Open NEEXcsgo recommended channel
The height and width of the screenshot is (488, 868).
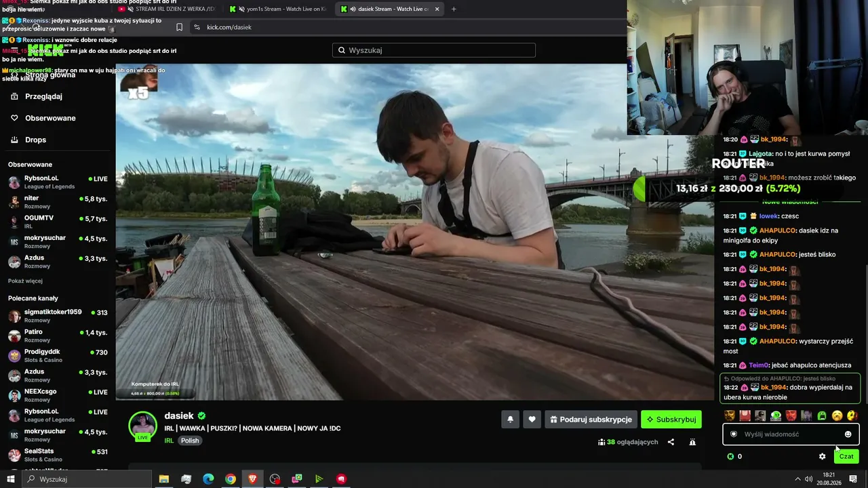coord(58,395)
